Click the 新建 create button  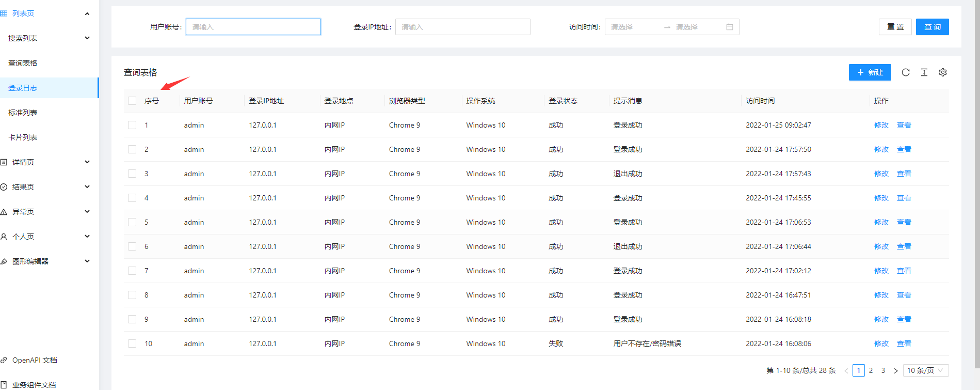870,72
